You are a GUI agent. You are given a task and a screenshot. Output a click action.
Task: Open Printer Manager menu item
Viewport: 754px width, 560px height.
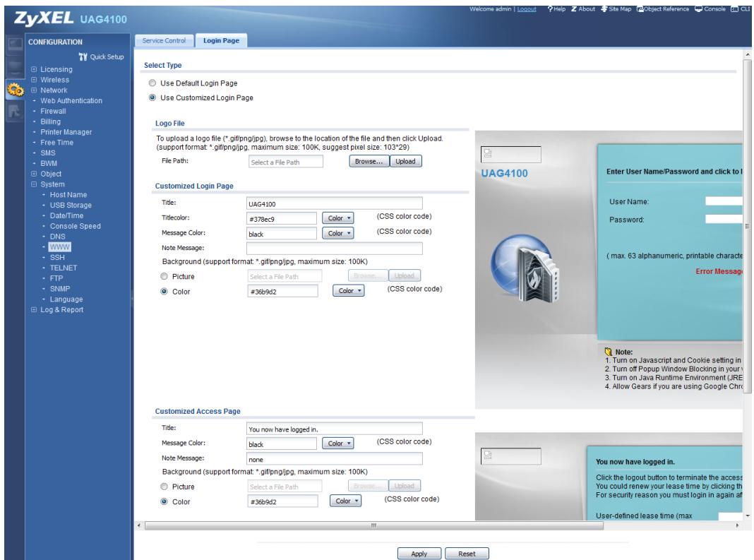pos(66,132)
